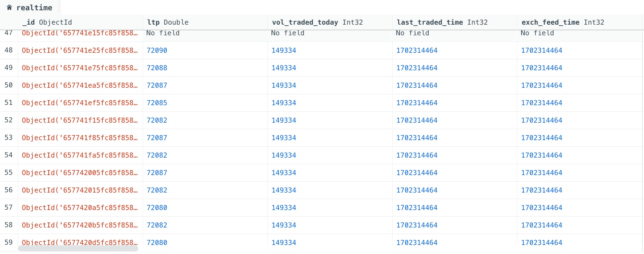Image resolution: width=644 pixels, height=254 pixels.
Task: Select exch_feed_time value in row 54
Action: pos(542,155)
